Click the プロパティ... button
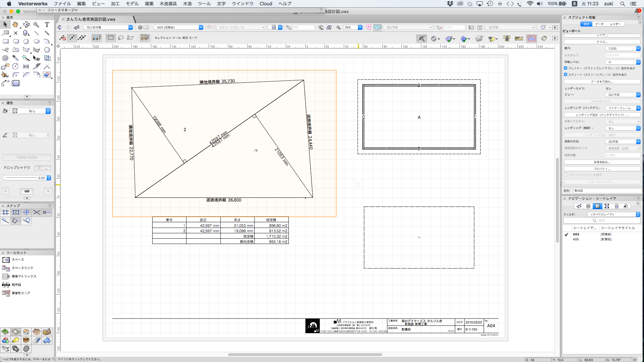The image size is (644, 362). tap(602, 169)
